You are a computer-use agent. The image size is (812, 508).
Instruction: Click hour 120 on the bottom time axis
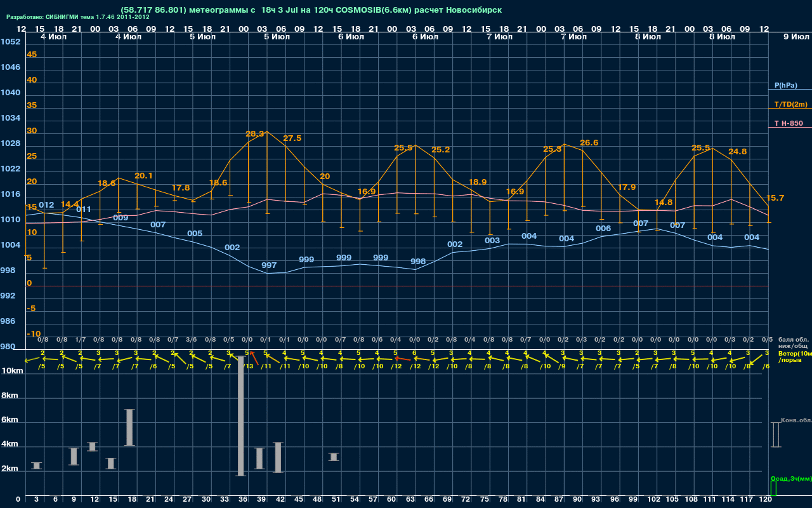point(766,500)
